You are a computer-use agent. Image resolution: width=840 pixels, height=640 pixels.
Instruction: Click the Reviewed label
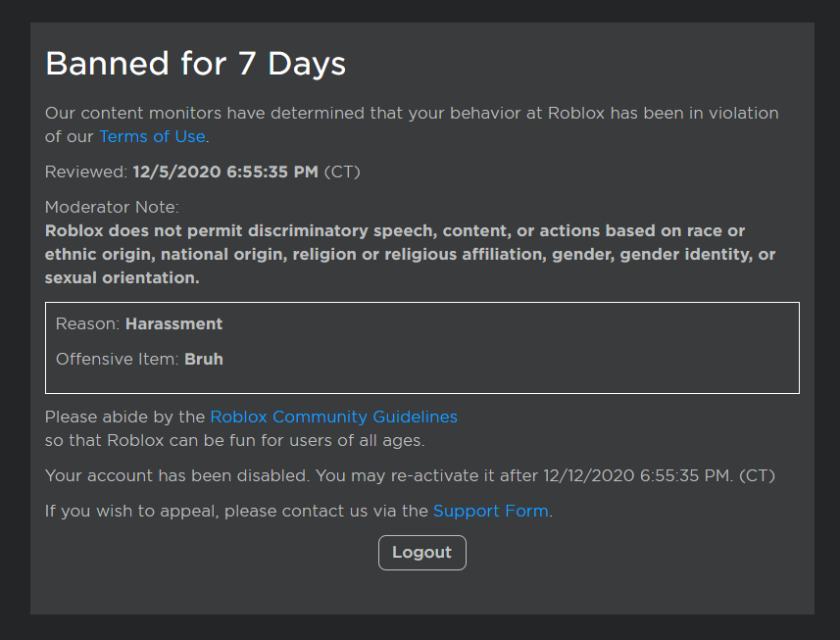[x=86, y=172]
